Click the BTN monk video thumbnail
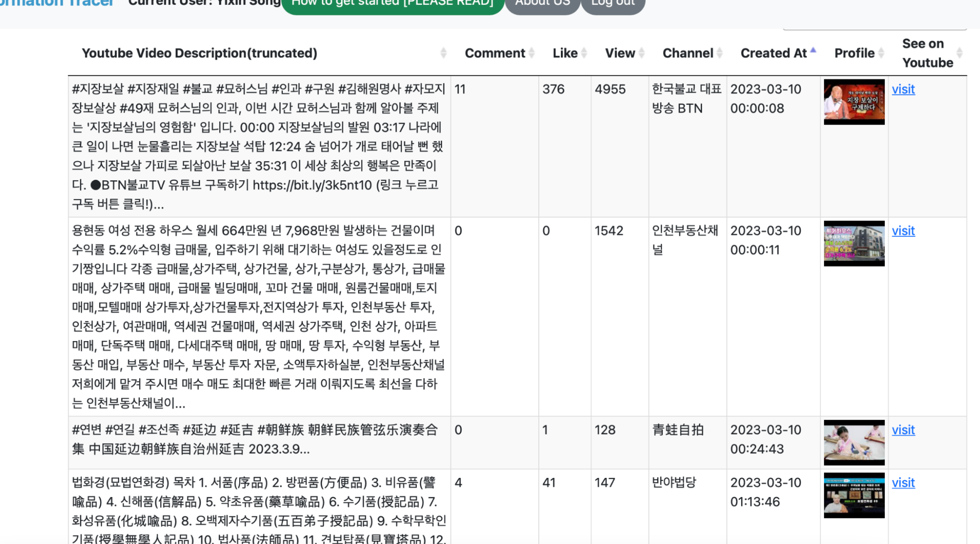 click(854, 102)
